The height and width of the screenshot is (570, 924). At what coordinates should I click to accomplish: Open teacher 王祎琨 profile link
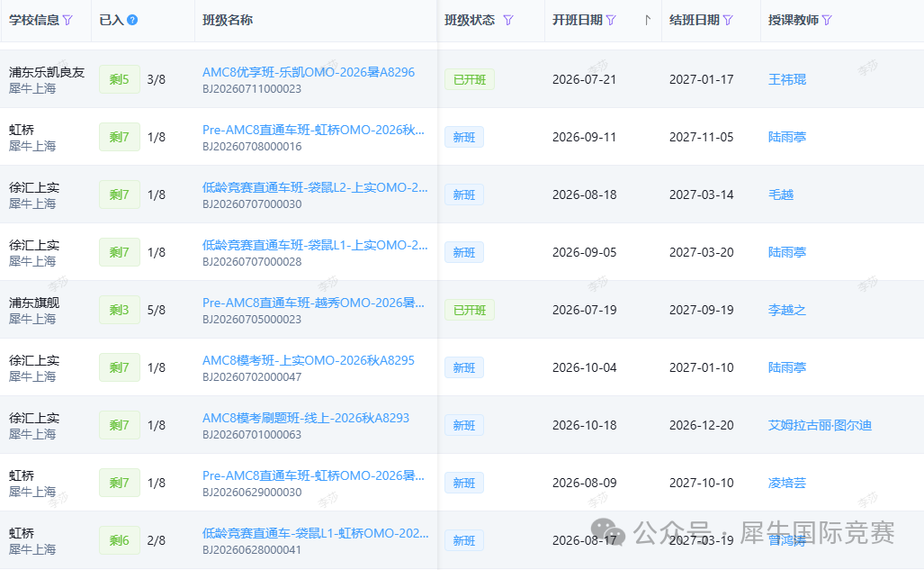pyautogui.click(x=786, y=79)
